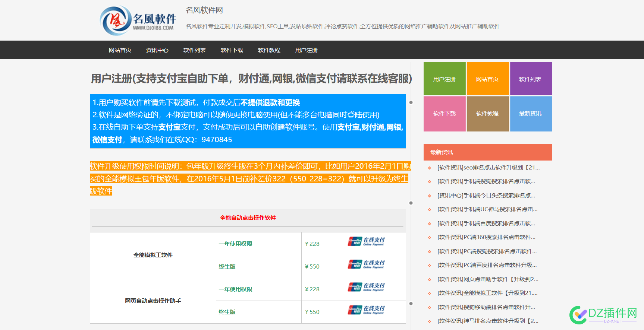Open news: 手机端搜狗搜索排名点击软...
This screenshot has width=644, height=330.
coord(486,181)
